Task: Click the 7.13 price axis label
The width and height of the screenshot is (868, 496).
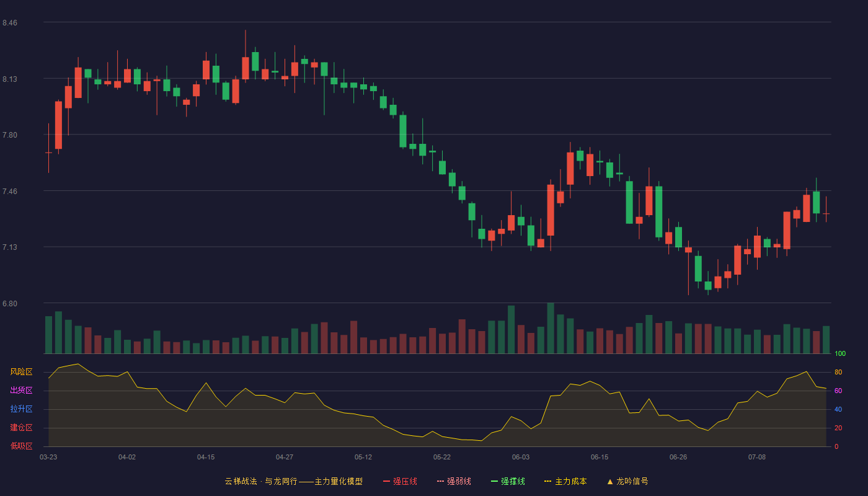Action: coord(10,247)
